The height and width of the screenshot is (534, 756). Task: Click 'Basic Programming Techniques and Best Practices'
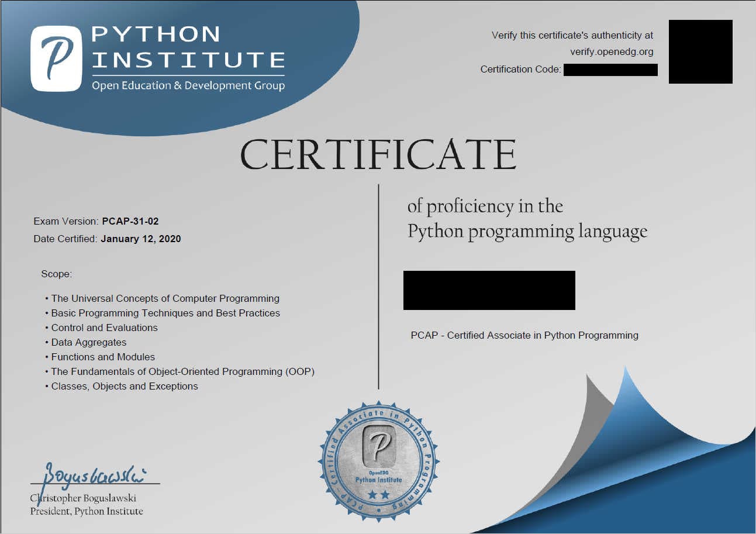coord(165,313)
